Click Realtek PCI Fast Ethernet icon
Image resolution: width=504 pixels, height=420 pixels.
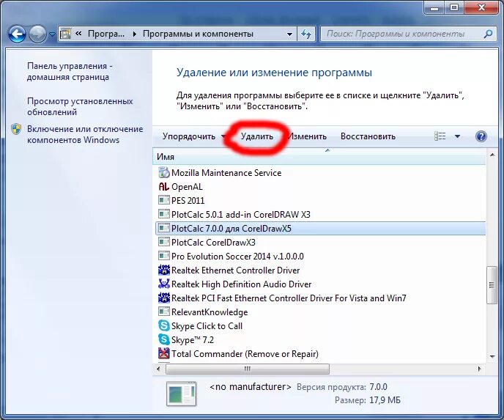click(164, 298)
